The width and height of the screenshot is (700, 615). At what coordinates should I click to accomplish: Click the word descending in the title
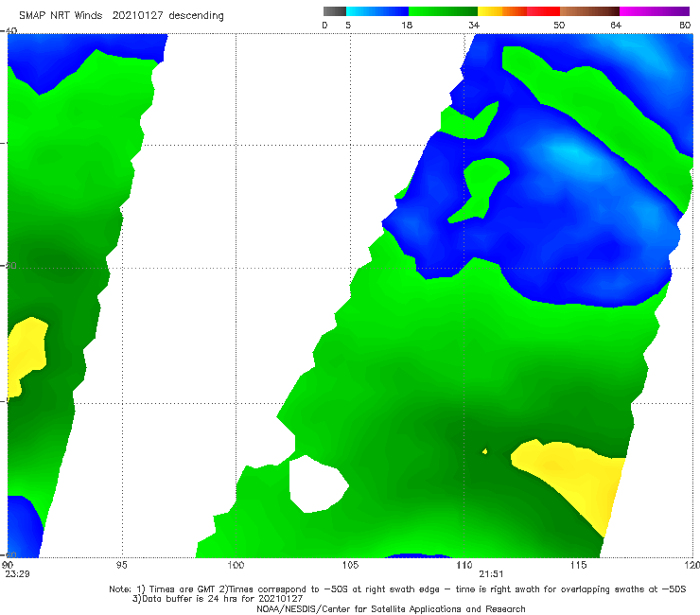click(196, 16)
